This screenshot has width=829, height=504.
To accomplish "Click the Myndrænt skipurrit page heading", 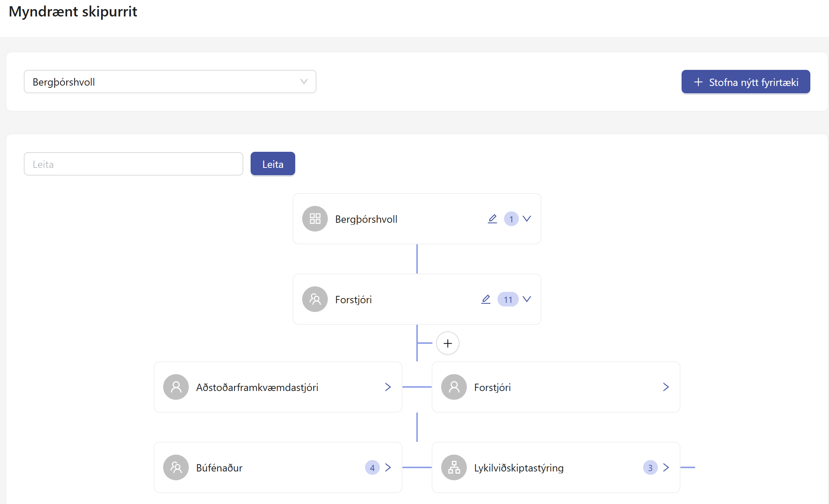I will [x=73, y=11].
